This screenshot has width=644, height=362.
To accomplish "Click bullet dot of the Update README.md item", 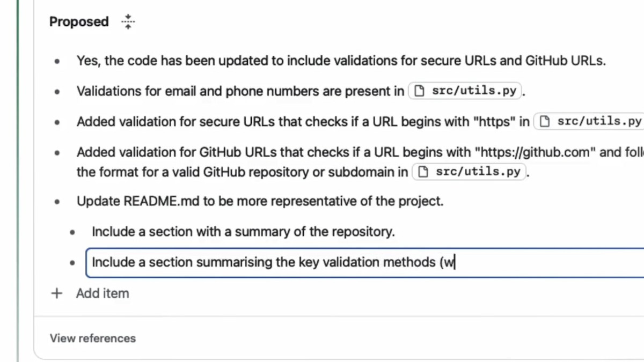I will (x=57, y=202).
